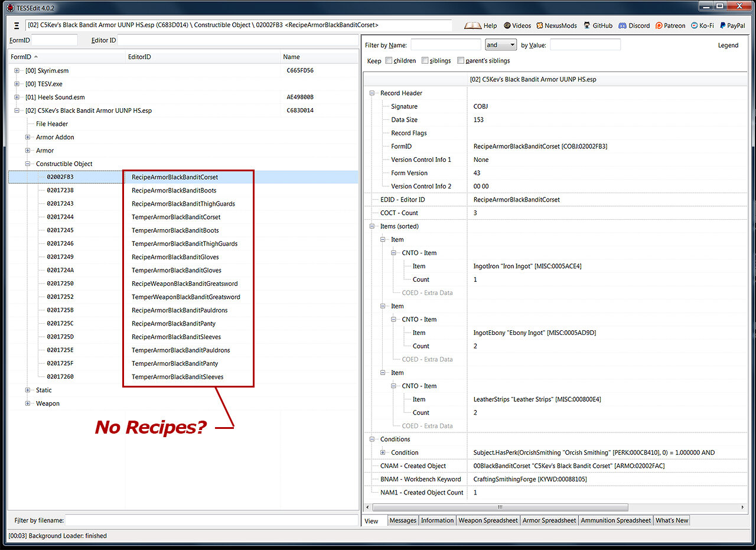Click the status bar Background Loader message
Viewport: 756px width, 550px height.
pyautogui.click(x=57, y=536)
